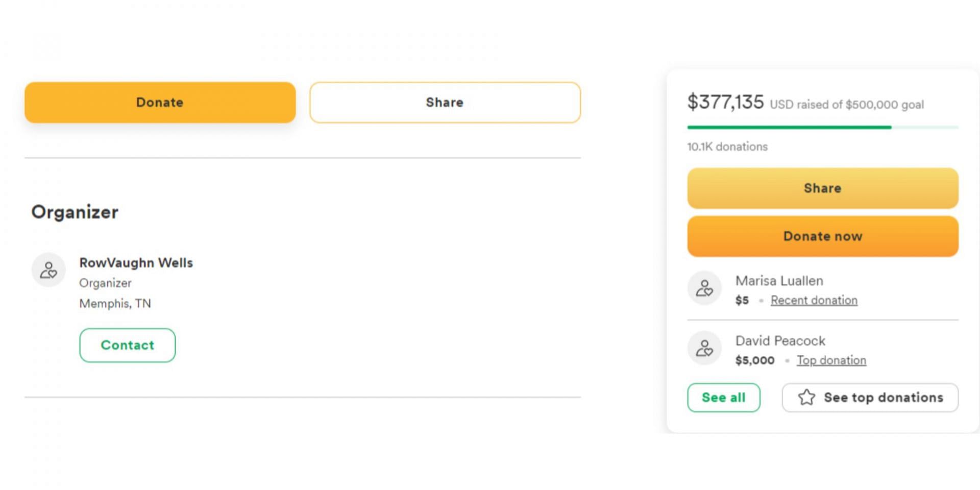Open the See all donations button
Screen dimensions: 980x490
[x=724, y=398]
